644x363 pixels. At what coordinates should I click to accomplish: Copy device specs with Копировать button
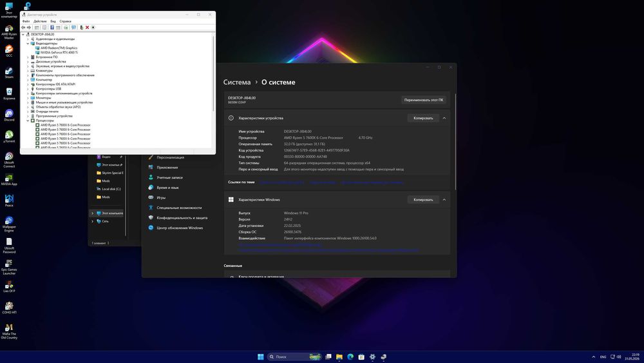click(423, 118)
